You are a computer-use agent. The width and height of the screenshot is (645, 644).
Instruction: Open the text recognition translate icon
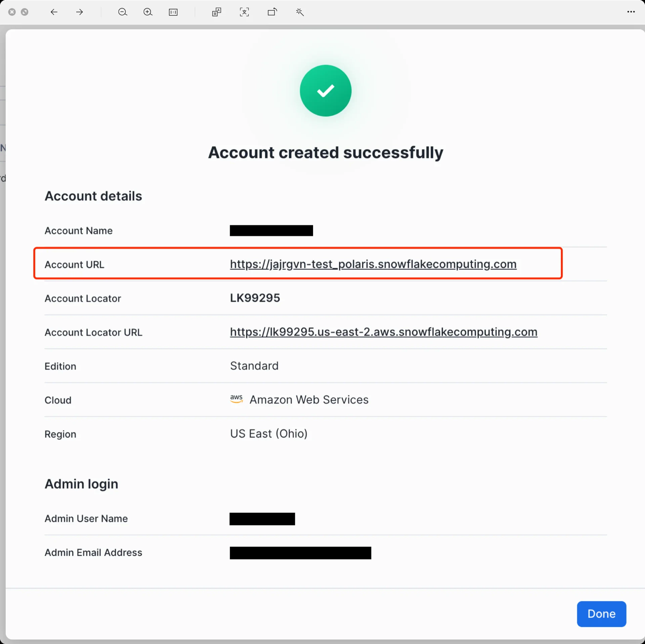pos(217,12)
